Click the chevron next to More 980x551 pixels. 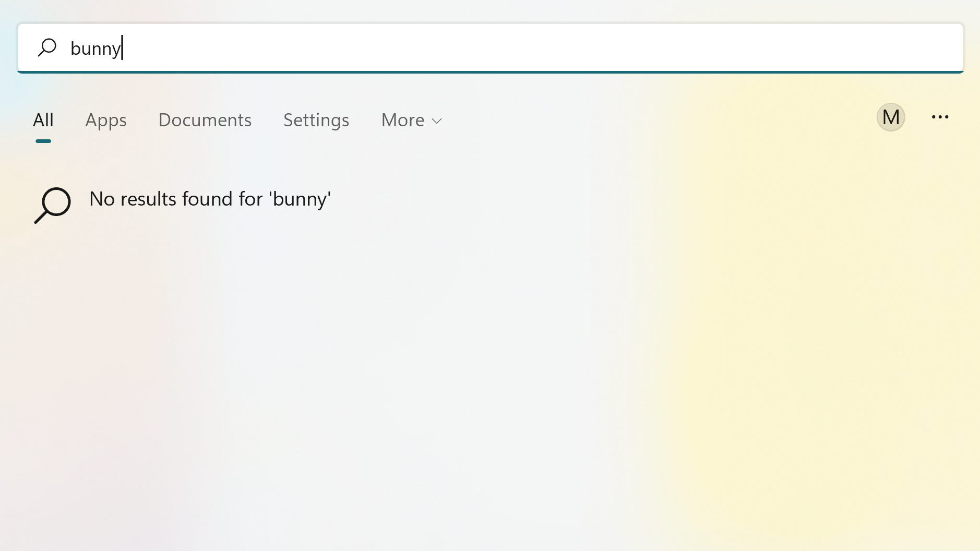437,121
